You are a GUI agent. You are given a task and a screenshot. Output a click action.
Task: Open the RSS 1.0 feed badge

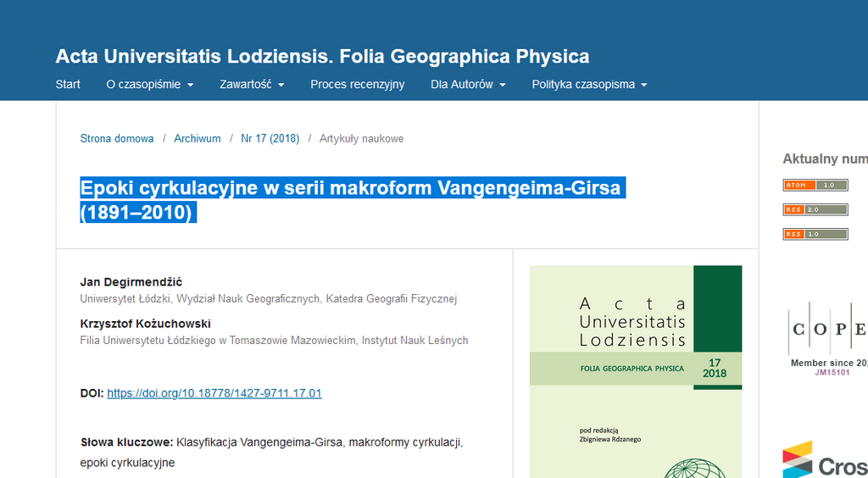tap(815, 234)
